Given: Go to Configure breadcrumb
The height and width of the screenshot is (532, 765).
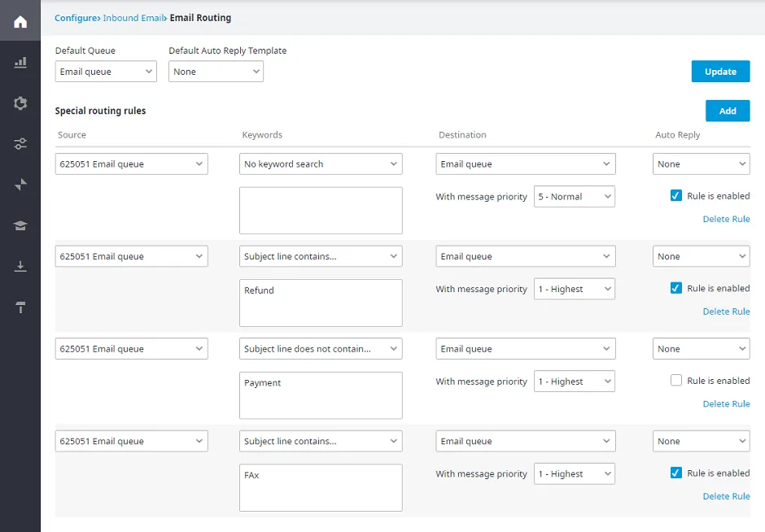Looking at the screenshot, I should point(76,18).
